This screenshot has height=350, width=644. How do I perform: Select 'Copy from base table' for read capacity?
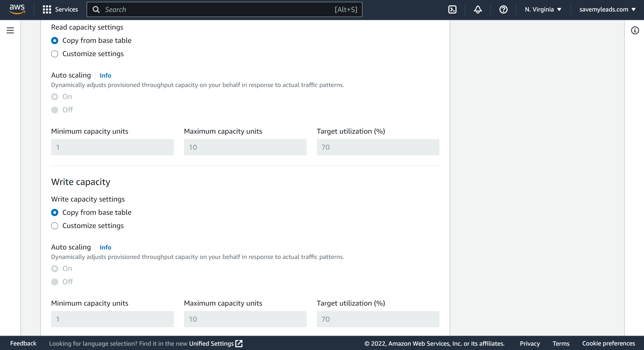point(54,40)
